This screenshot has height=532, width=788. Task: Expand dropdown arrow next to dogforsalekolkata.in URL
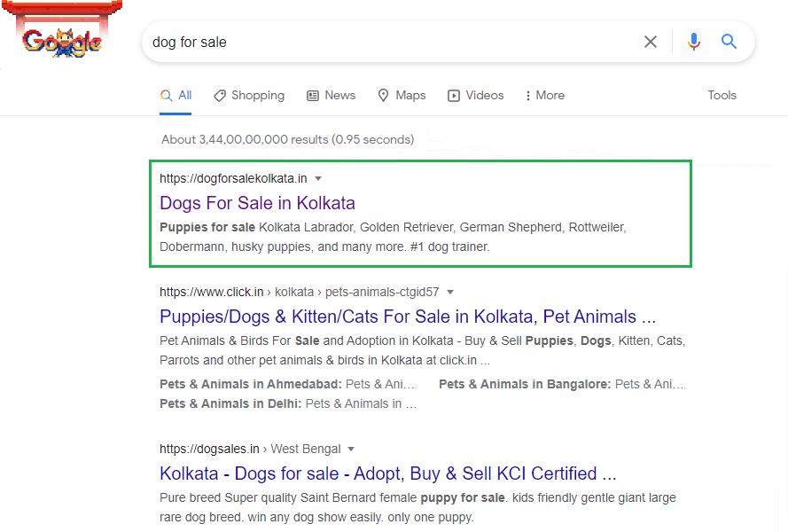319,178
